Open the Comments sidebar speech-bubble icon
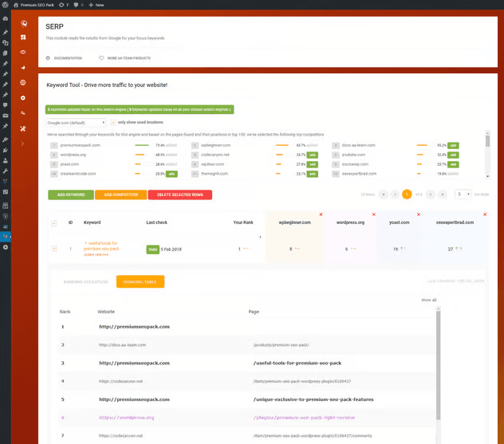 tap(6, 105)
